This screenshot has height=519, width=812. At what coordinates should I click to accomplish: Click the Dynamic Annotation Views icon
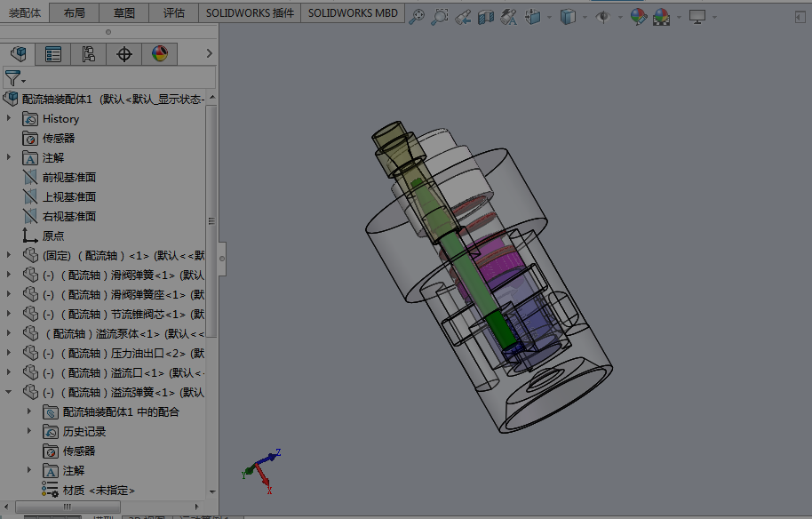tap(508, 17)
